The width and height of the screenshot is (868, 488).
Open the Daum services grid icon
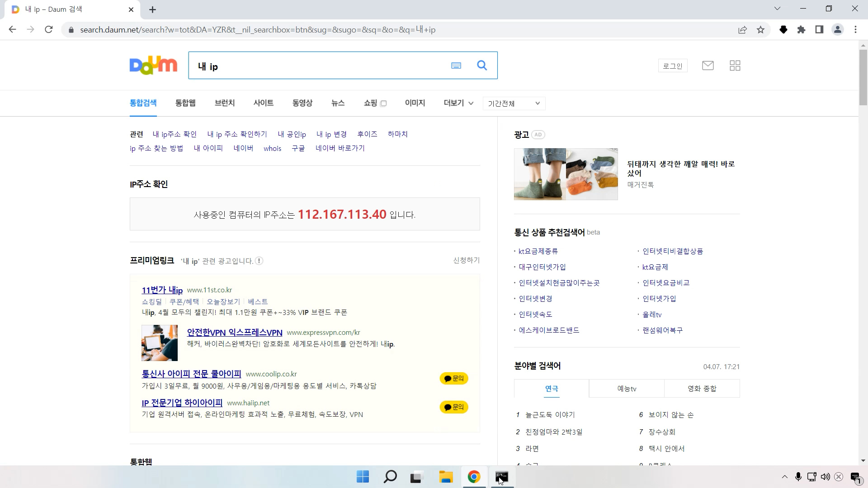point(735,66)
